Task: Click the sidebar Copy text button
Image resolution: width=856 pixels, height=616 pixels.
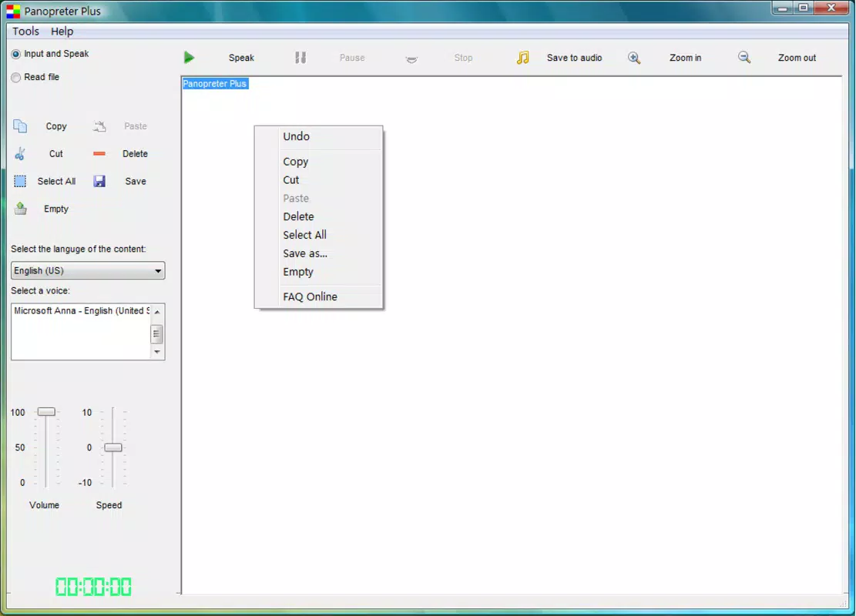Action: click(x=56, y=126)
